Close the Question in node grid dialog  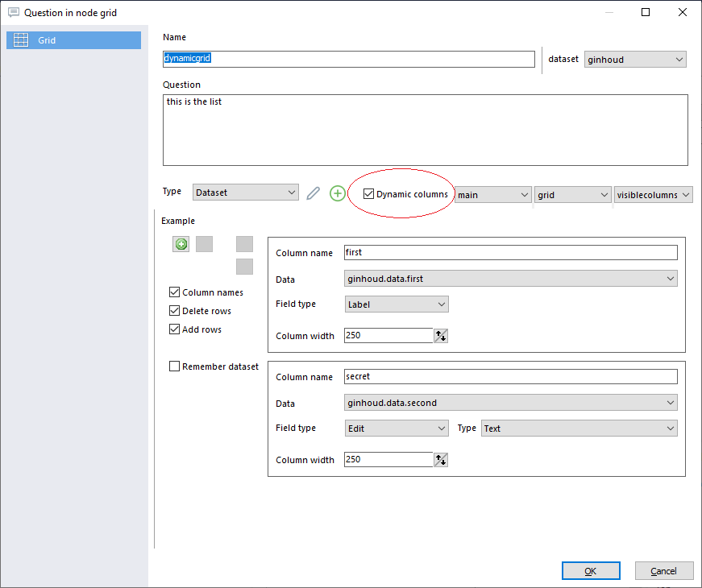point(683,12)
